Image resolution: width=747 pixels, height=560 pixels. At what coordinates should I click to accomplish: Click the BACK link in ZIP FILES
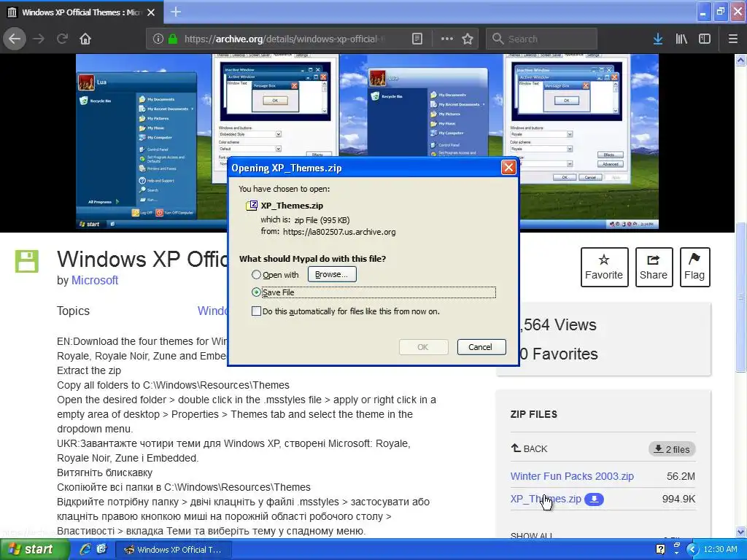click(x=530, y=448)
